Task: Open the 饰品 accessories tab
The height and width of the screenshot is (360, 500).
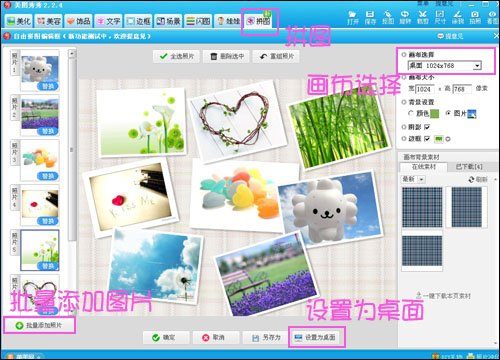Action: 78,21
